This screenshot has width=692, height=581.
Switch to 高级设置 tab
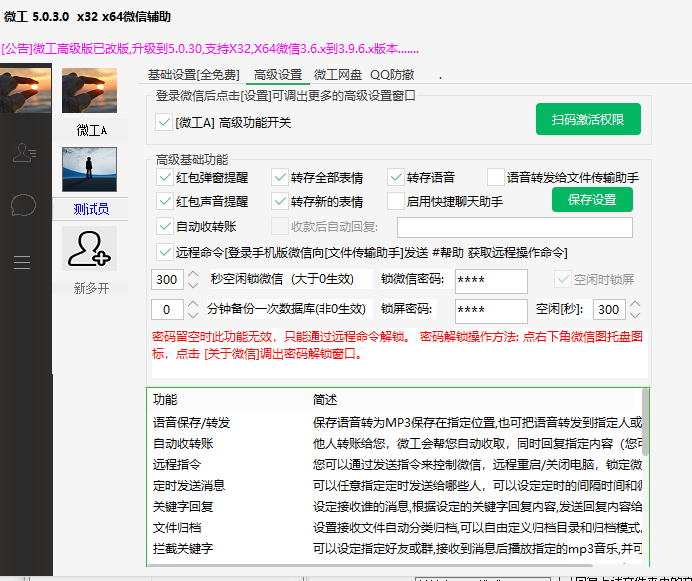tap(278, 75)
